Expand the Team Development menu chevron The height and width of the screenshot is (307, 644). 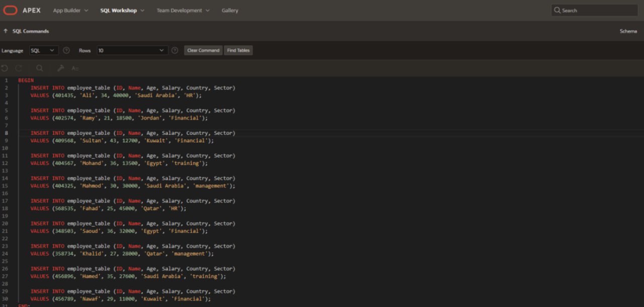[208, 11]
